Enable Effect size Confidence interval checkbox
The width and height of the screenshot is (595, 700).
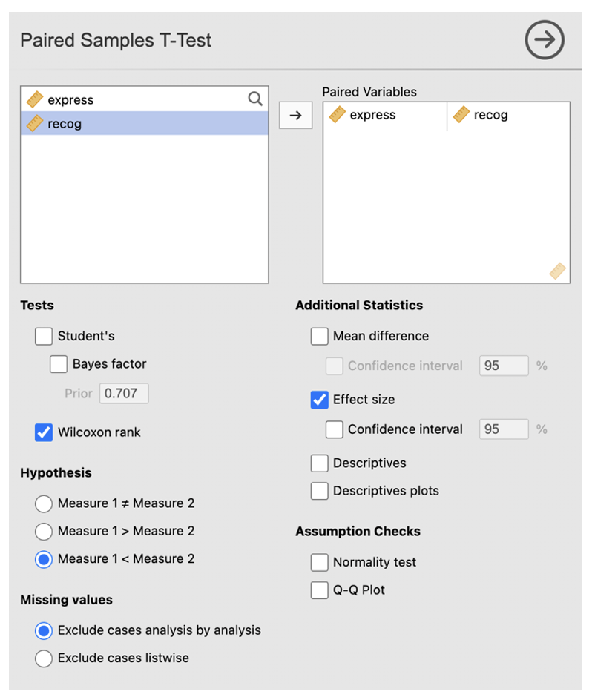click(x=335, y=429)
